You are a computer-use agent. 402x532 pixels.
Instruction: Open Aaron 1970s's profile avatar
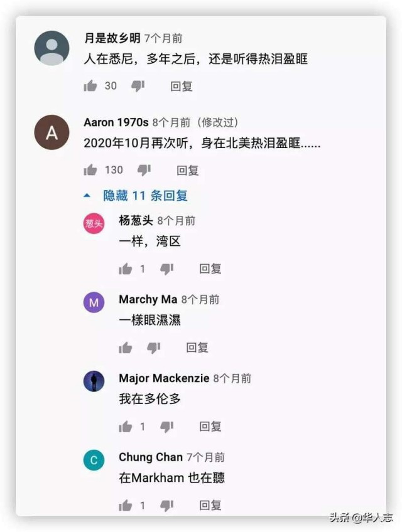pos(52,132)
